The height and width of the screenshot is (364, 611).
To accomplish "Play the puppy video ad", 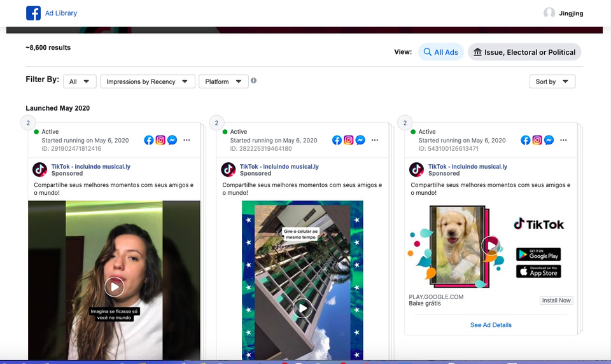I will (491, 246).
